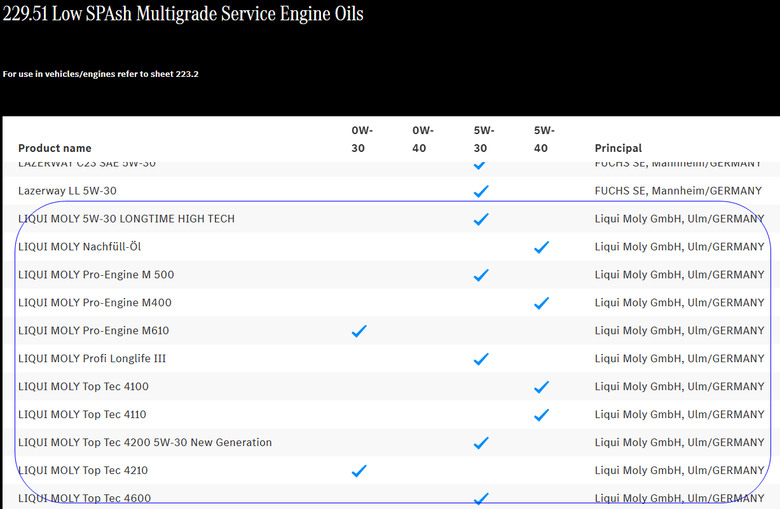Image resolution: width=780 pixels, height=509 pixels.
Task: Click the Principal cell in the Pro-Engine M400 row
Action: pyautogui.click(x=680, y=303)
